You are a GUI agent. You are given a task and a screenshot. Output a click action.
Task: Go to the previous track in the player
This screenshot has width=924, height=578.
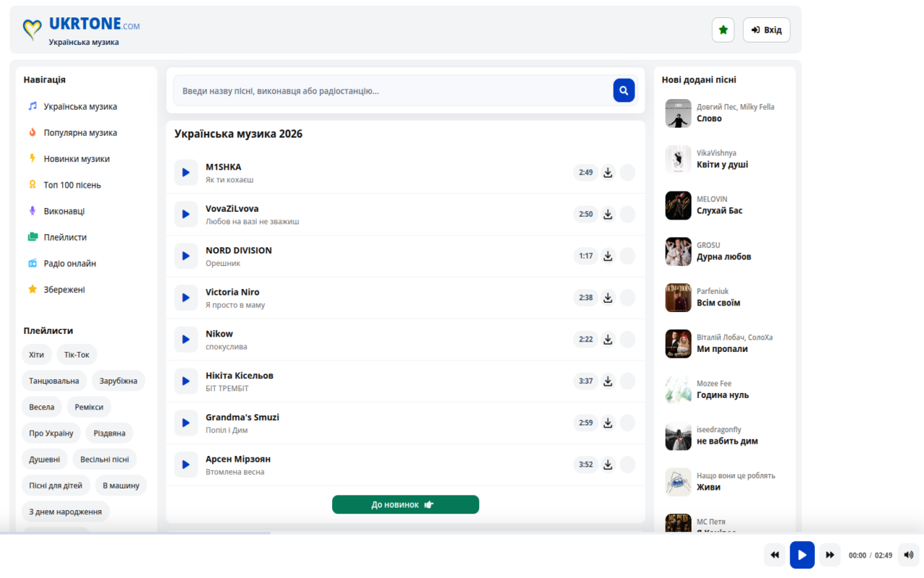click(775, 555)
